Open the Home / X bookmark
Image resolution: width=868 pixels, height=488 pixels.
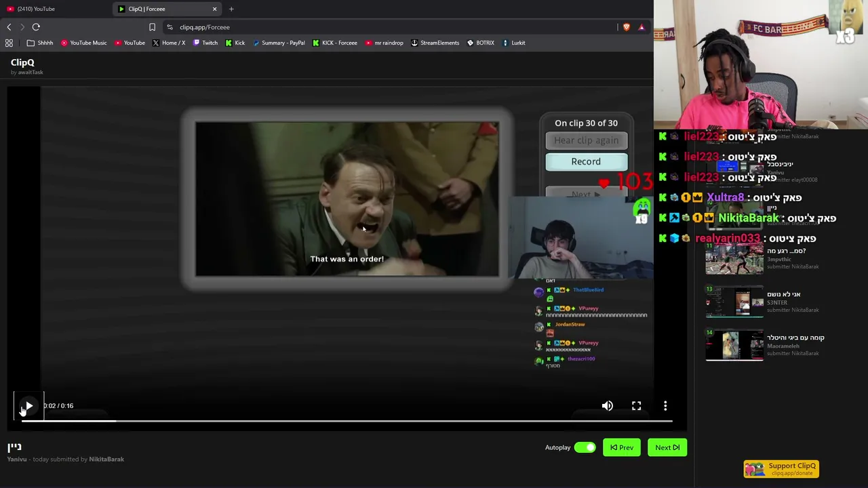[169, 43]
